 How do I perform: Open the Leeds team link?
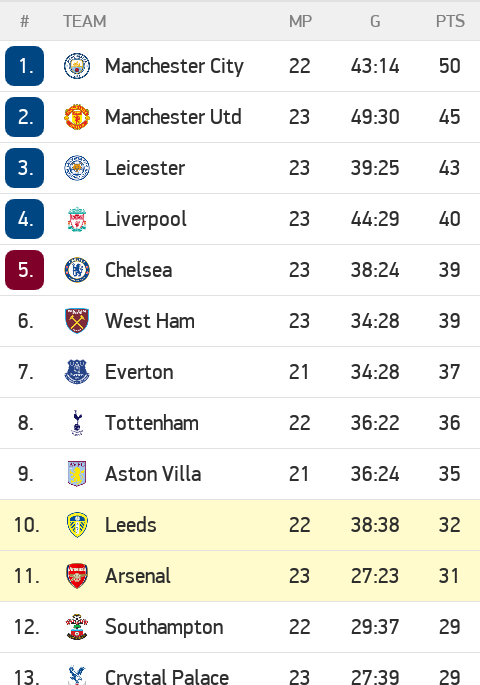tap(131, 525)
